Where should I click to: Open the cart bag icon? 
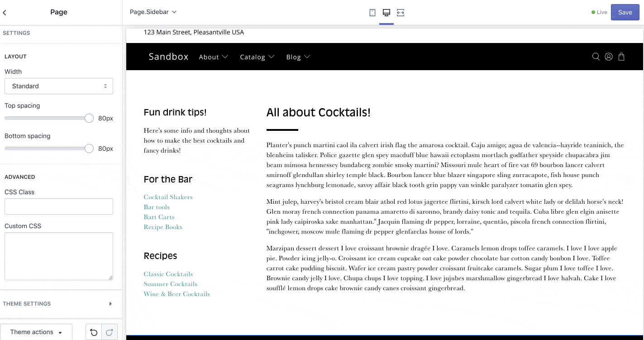tap(621, 57)
